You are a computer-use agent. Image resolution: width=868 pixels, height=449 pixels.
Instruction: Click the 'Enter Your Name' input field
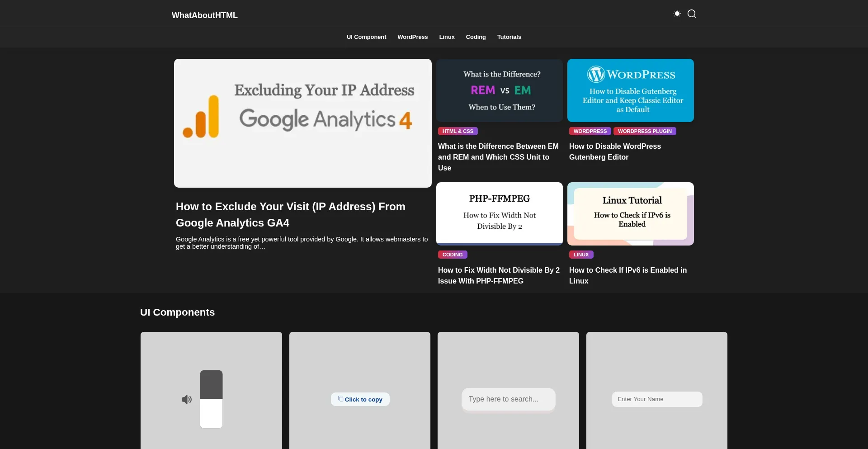coord(657,399)
